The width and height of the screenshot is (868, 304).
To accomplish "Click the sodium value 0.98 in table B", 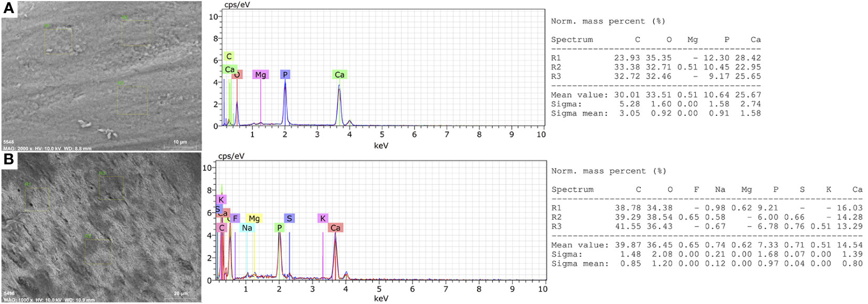I will pos(715,208).
